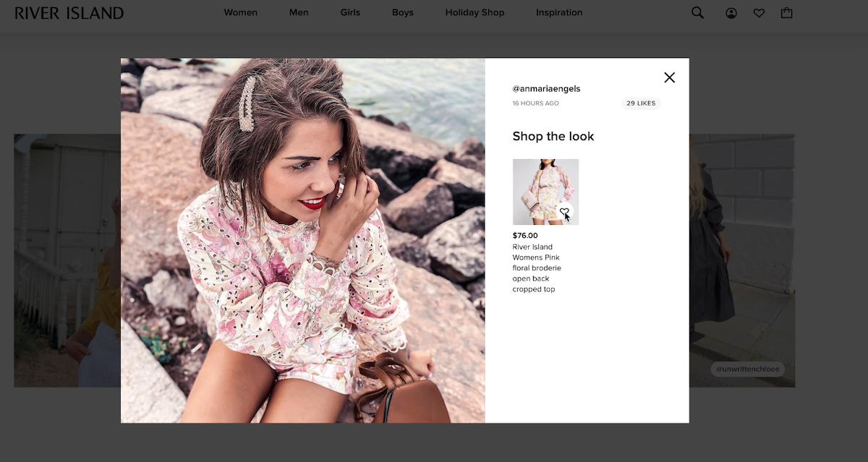Go to the Holiday Shop section
Viewport: 868px width, 462px height.
475,12
